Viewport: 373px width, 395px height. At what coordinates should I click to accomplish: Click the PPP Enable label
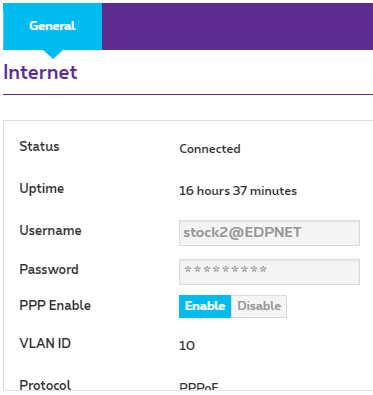point(55,305)
